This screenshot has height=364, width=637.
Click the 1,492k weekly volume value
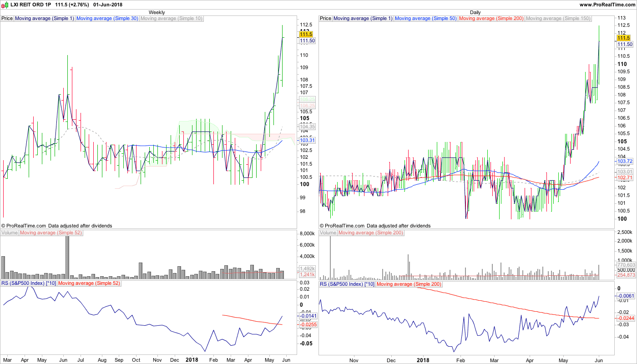[307, 268]
